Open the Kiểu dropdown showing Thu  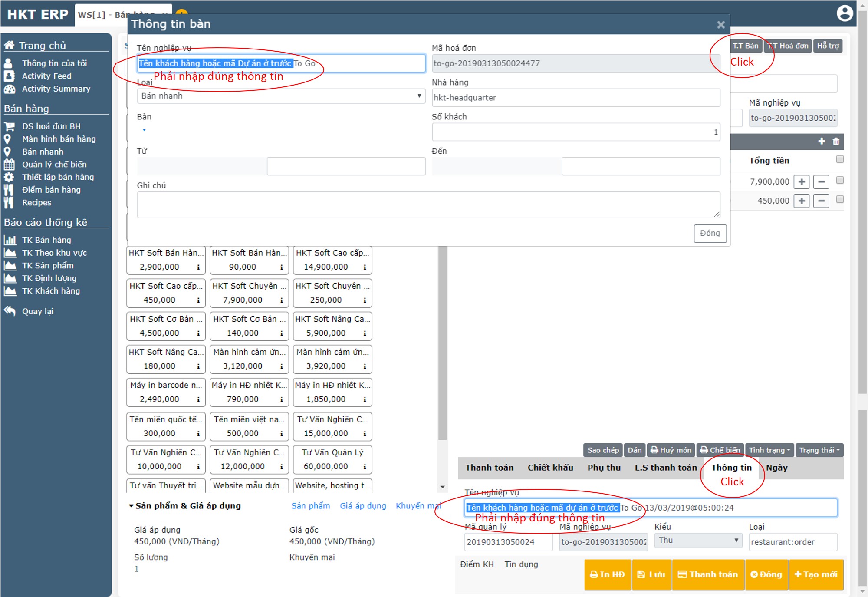point(697,541)
